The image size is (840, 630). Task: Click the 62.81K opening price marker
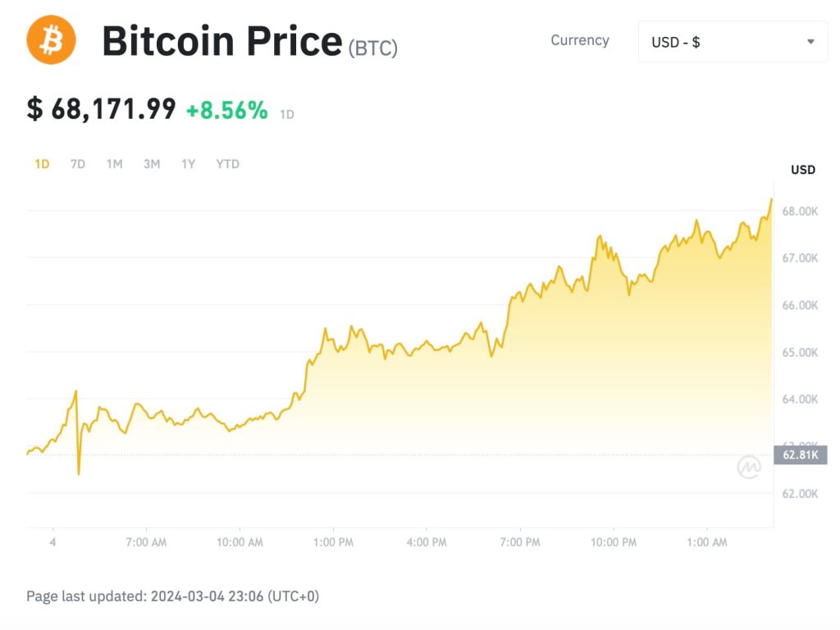click(x=800, y=455)
